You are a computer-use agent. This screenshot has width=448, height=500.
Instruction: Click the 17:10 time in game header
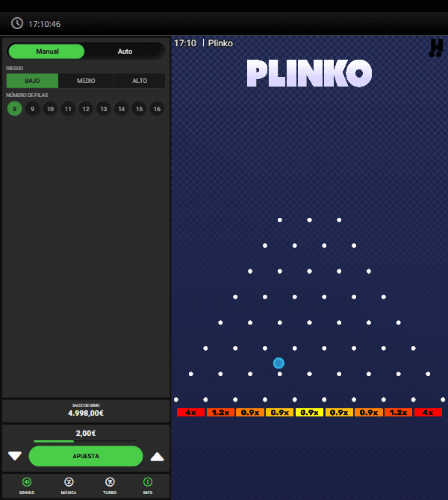tap(185, 43)
